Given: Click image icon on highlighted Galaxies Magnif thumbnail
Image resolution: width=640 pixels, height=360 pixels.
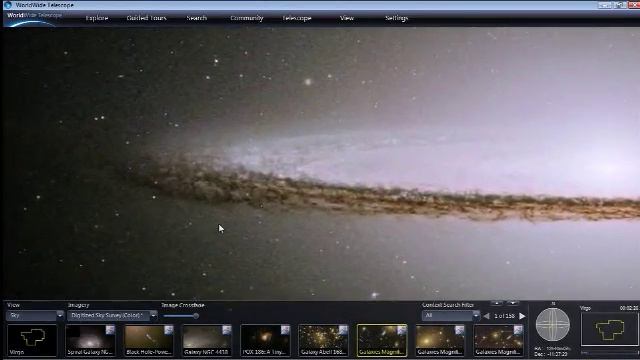Looking at the screenshot, I should [402, 330].
